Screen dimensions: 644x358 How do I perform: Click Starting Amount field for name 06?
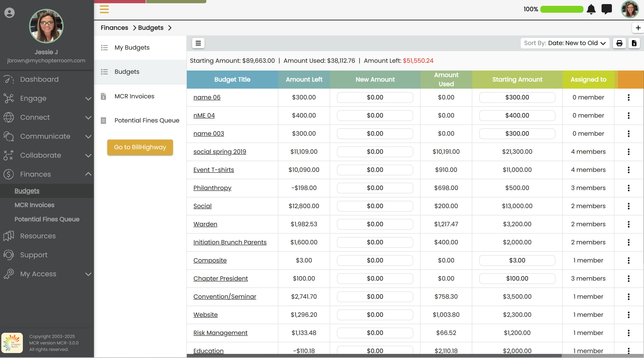point(517,97)
